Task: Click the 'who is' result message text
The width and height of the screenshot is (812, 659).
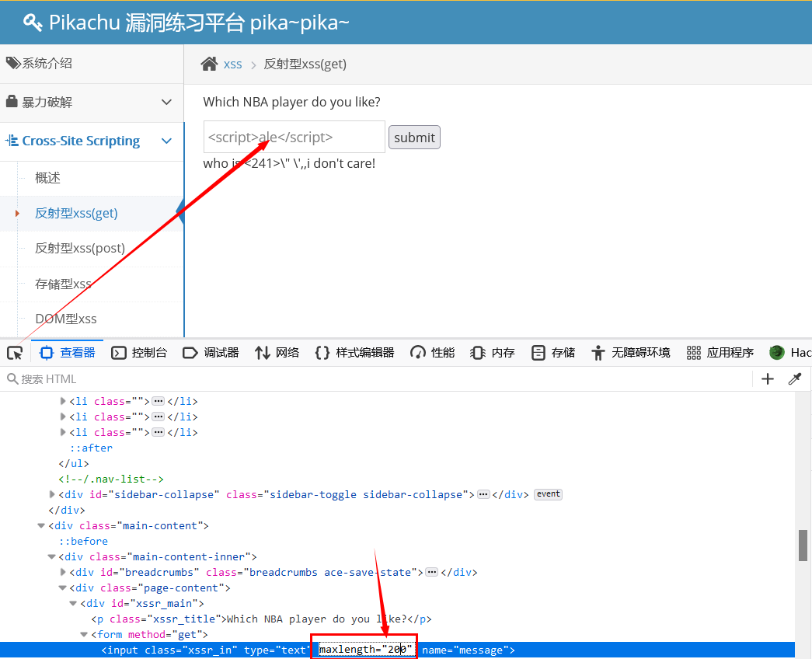Action: tap(289, 164)
